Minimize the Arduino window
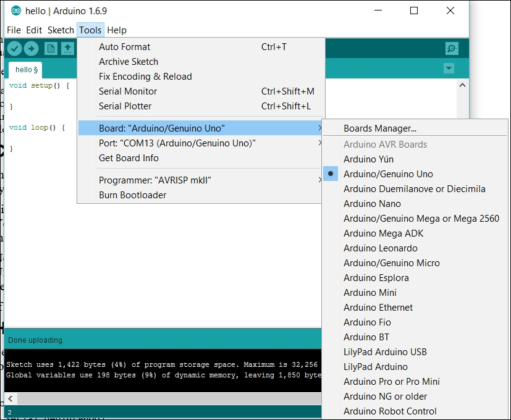Screen dimensions: 511x420 (x=378, y=10)
